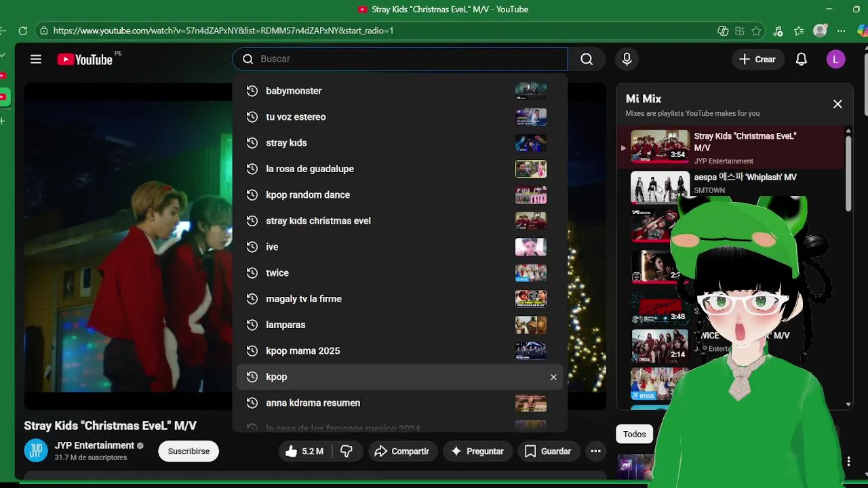Open more actions three-dot menu
868x488 pixels.
pyautogui.click(x=595, y=451)
